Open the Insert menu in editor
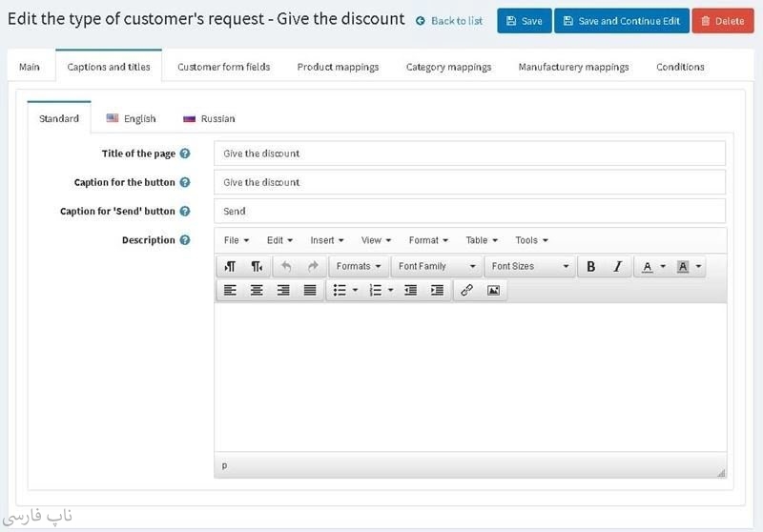 click(x=326, y=240)
